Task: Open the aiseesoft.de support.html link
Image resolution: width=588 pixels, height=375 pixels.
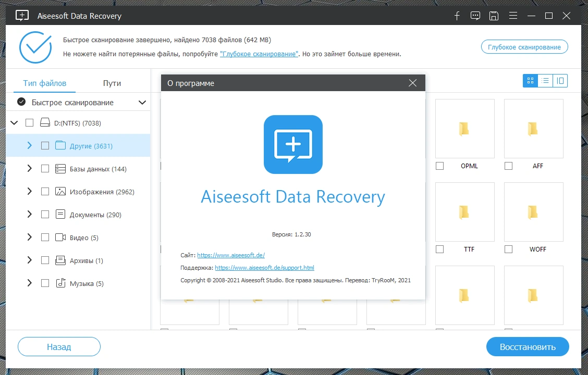Action: (264, 268)
